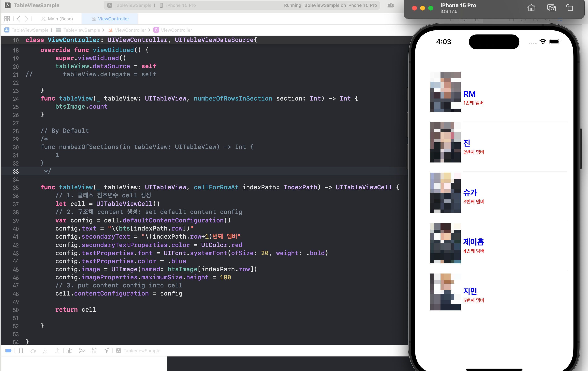
Task: Click the Step Over debug icon
Action: [33, 350]
